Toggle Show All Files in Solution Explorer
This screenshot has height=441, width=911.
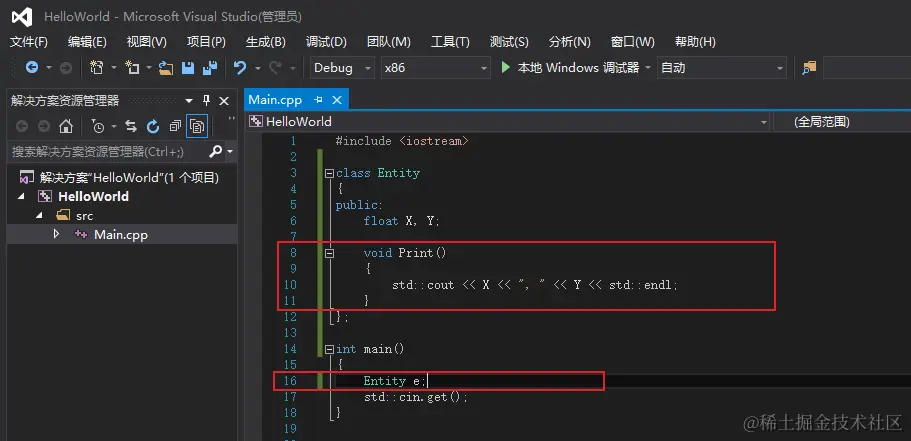(x=197, y=126)
